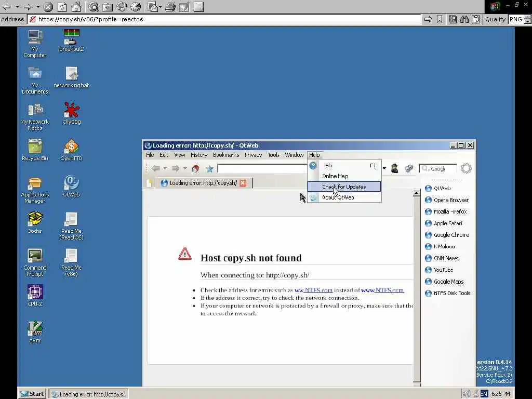
Task: Click the Media icon in outer toolbar
Action: [x=122, y=6]
